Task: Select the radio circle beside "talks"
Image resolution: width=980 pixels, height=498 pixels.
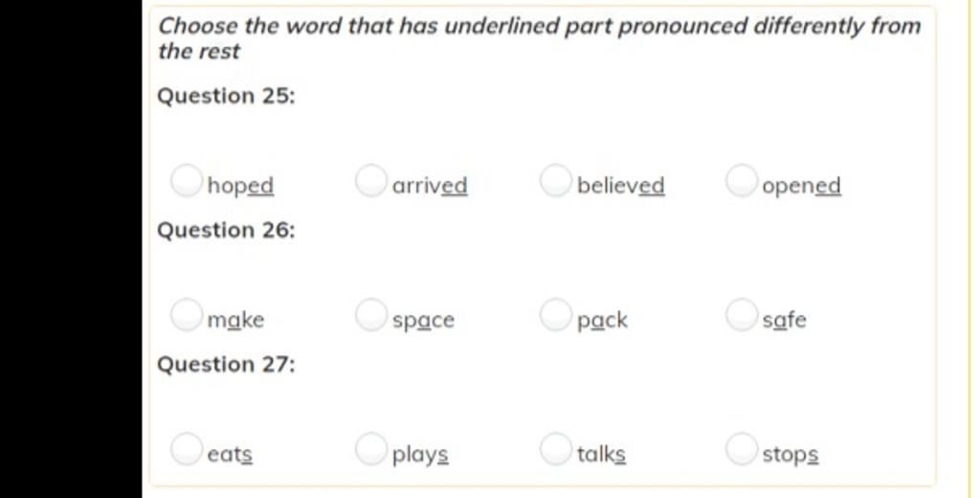Action: point(556,449)
